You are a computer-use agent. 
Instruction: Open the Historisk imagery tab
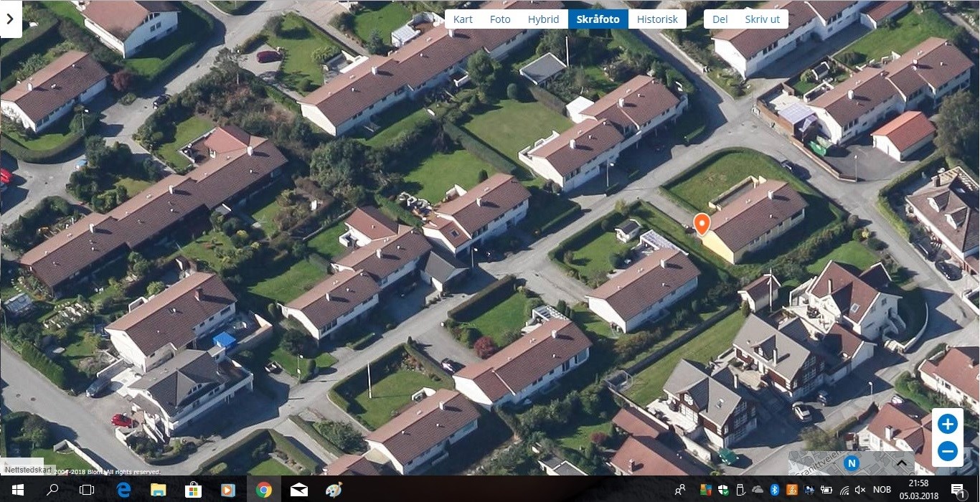pyautogui.click(x=657, y=19)
